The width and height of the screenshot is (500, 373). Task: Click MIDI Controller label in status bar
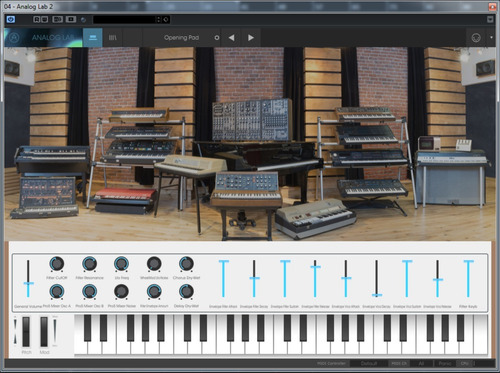(331, 363)
